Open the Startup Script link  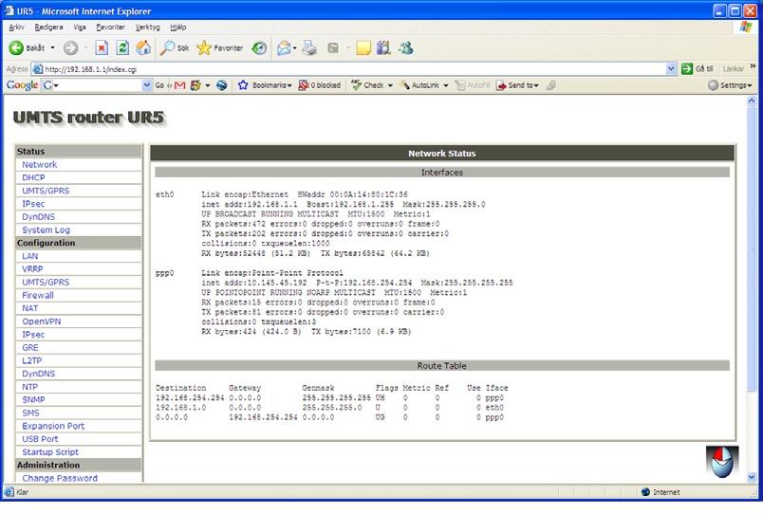(x=50, y=451)
